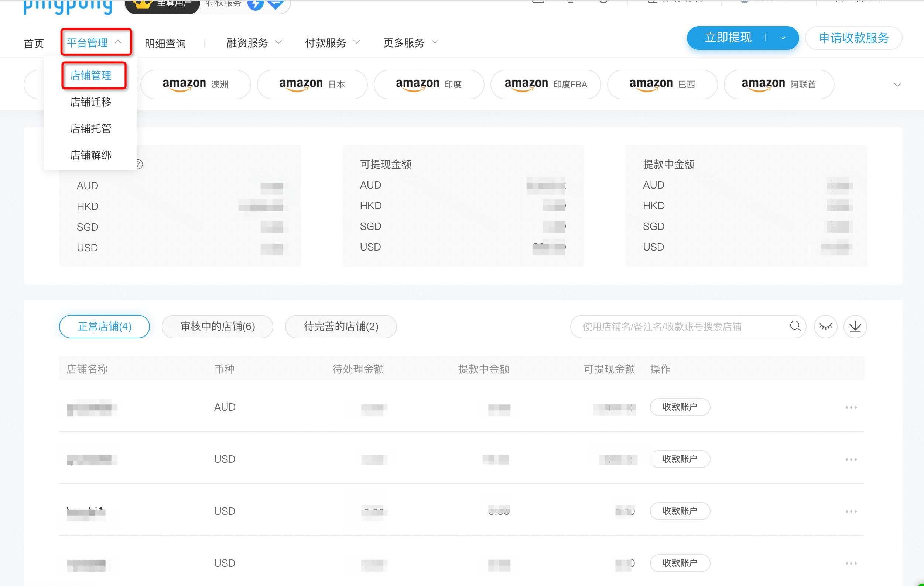Select the Amazon 澳洲 platform
Image resolution: width=924 pixels, height=586 pixels.
click(x=196, y=84)
